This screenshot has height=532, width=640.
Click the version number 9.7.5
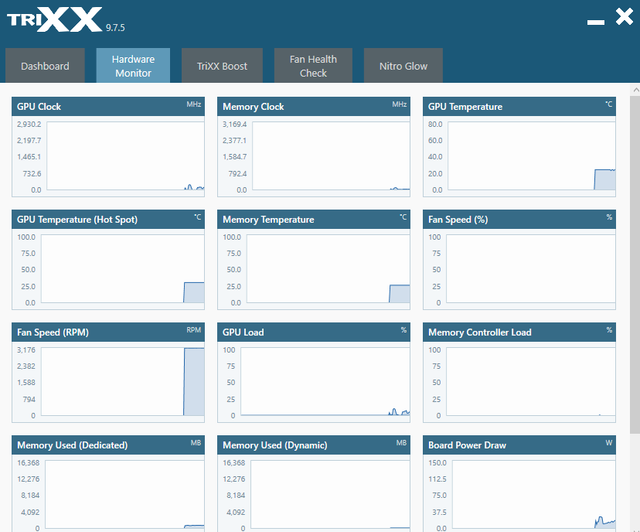pyautogui.click(x=115, y=28)
